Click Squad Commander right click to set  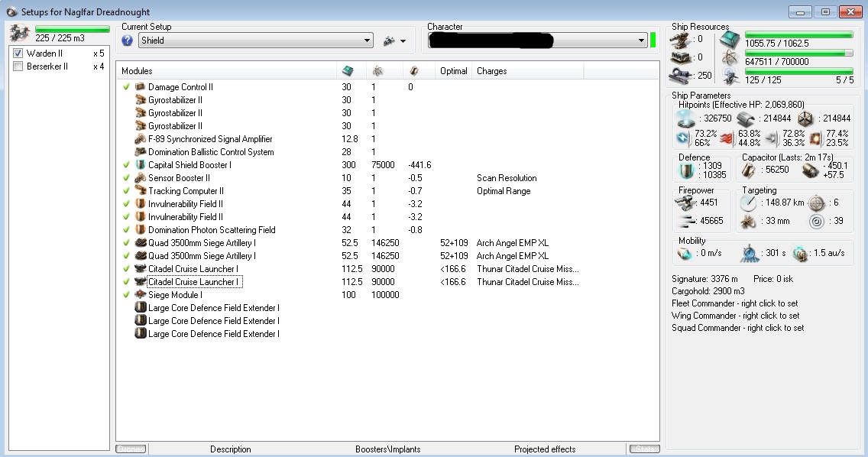tap(737, 328)
